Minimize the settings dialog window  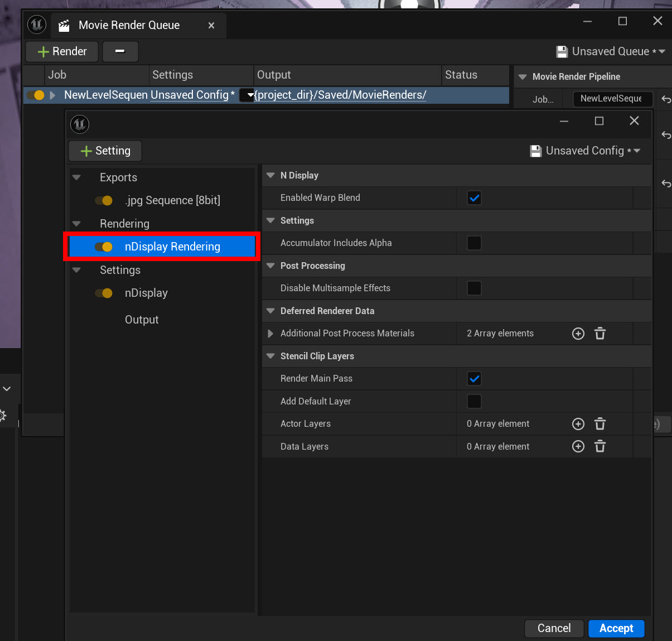pos(564,121)
